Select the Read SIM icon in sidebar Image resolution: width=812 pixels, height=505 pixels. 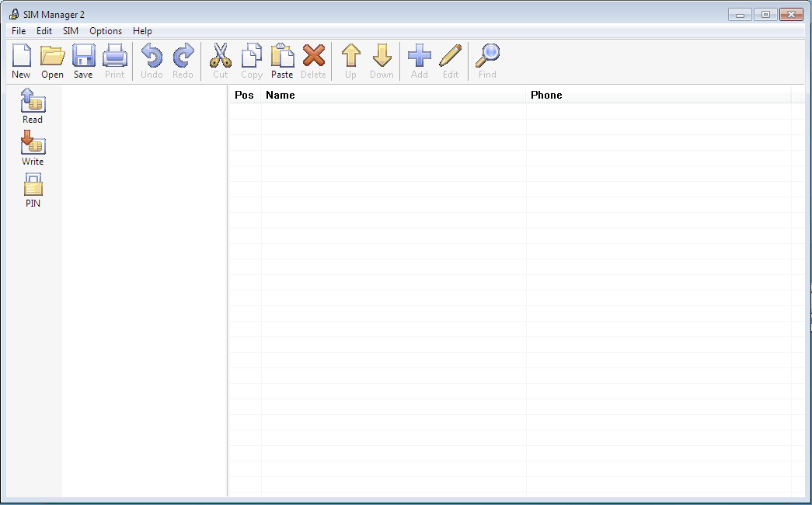click(32, 102)
